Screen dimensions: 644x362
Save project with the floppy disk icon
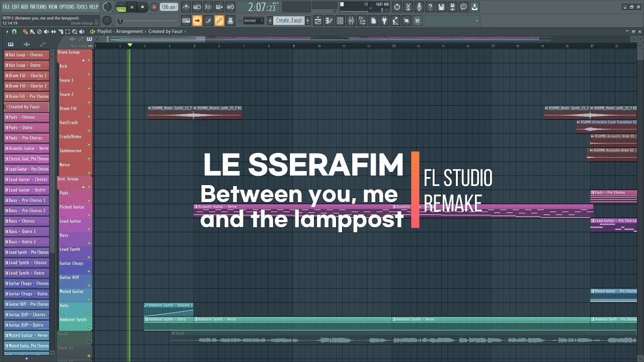click(441, 7)
